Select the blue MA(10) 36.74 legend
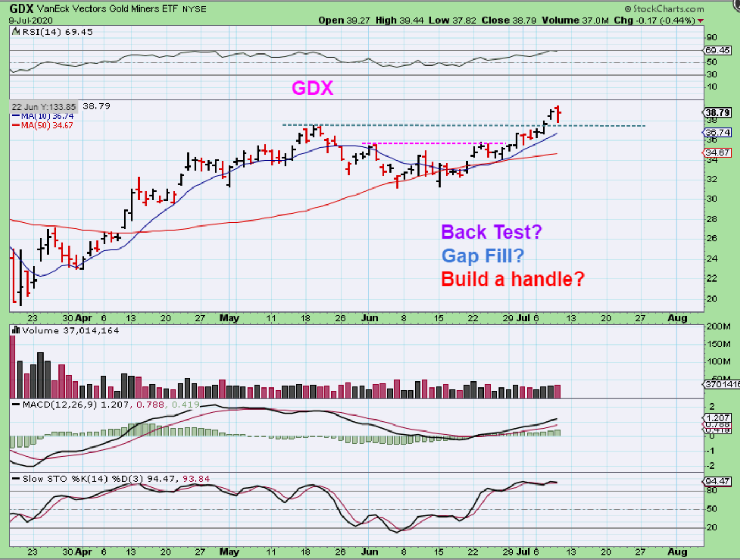Viewport: 740px width, 560px height. point(42,116)
